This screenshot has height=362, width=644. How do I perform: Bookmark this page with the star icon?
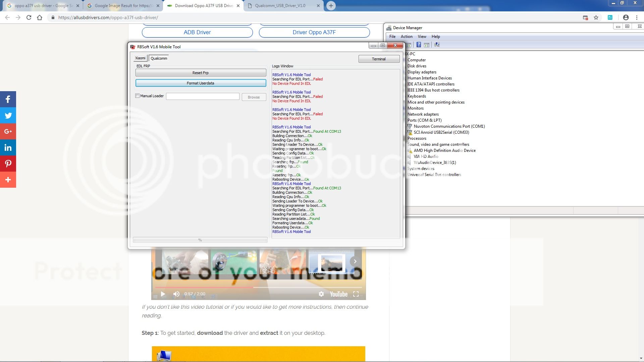click(596, 17)
